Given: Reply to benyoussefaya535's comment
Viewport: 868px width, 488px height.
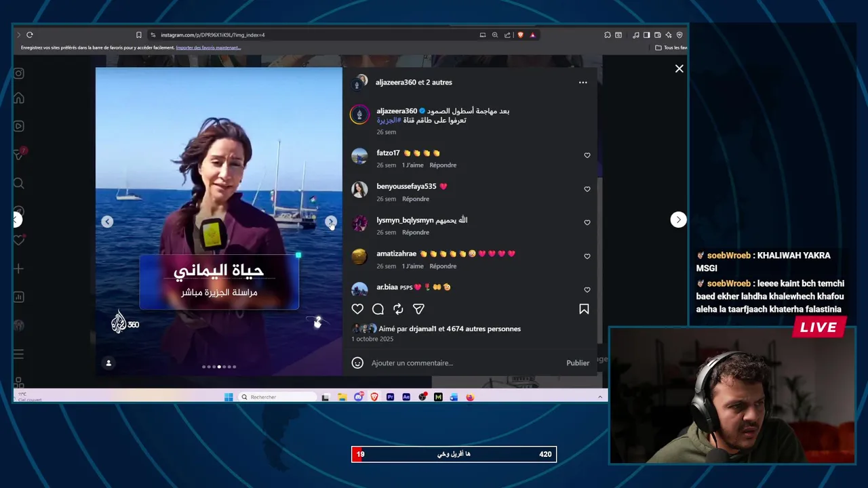Looking at the screenshot, I should (x=416, y=199).
